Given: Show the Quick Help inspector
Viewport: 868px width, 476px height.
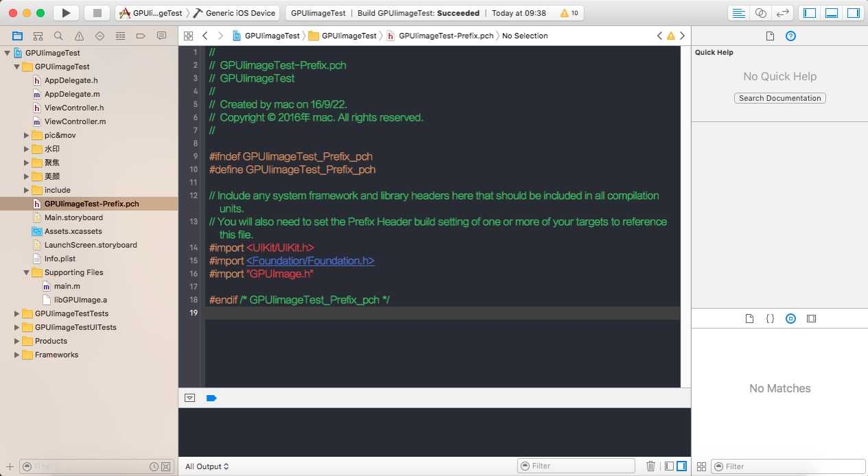Looking at the screenshot, I should (x=790, y=36).
